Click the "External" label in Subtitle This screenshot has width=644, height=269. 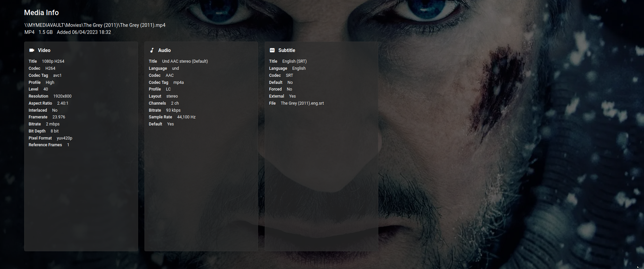[x=276, y=96]
